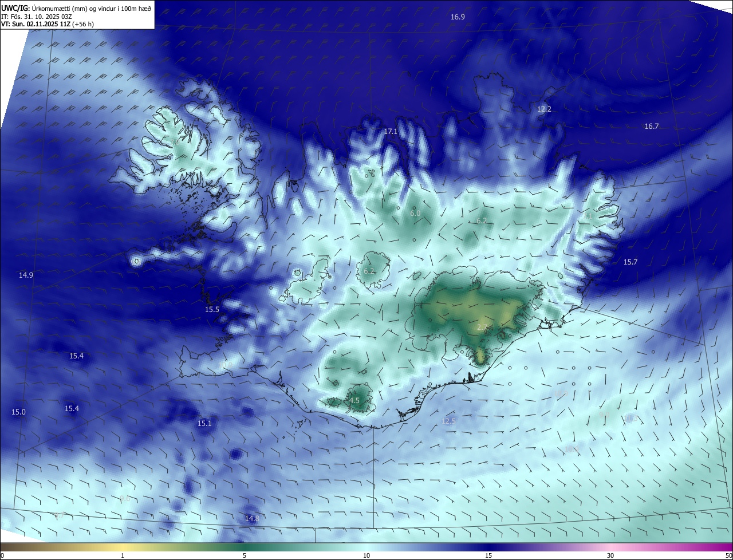
Task: Click the 0 tick on the color scale
Action: coord(2,555)
